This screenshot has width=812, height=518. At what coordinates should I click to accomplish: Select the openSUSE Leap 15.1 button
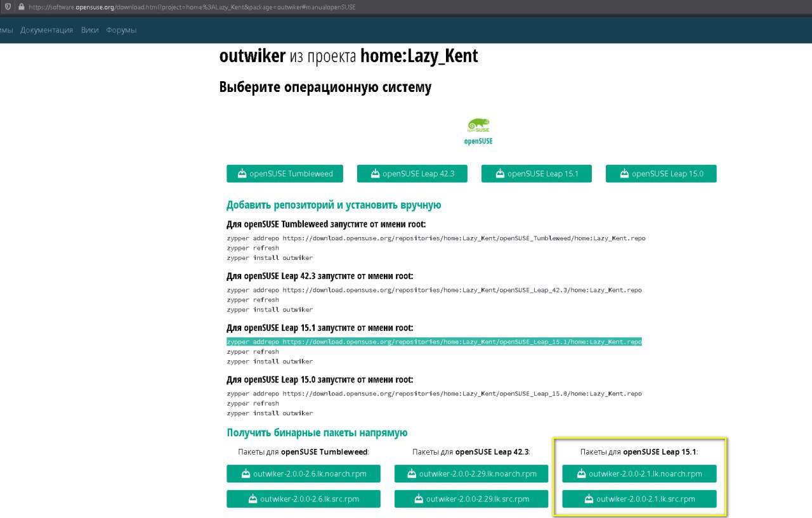point(537,174)
